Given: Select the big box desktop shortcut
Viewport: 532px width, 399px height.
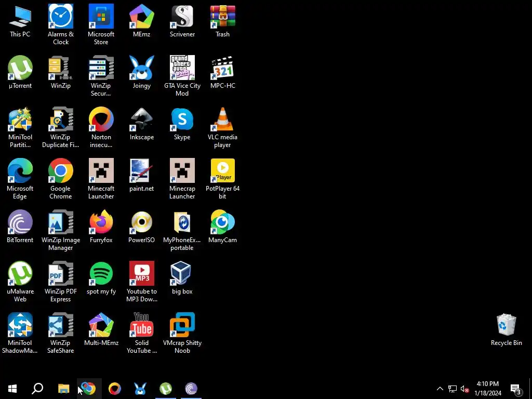Looking at the screenshot, I should coord(182,278).
